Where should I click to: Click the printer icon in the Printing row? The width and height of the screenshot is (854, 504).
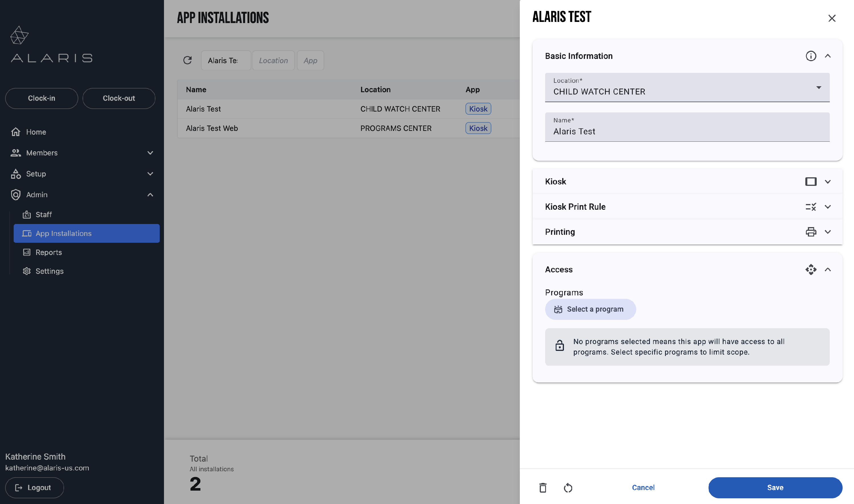pyautogui.click(x=811, y=232)
